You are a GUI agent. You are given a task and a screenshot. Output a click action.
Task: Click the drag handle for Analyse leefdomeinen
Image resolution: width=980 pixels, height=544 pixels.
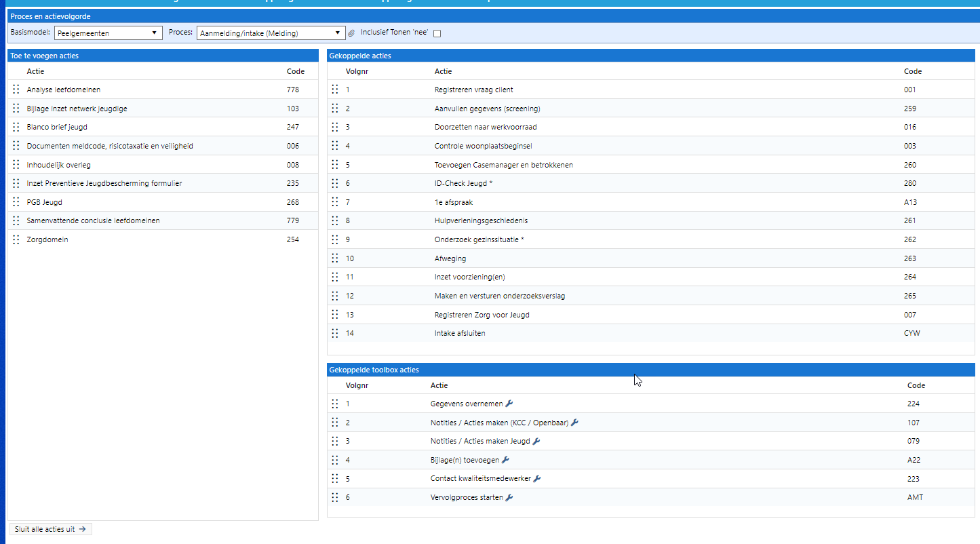point(16,90)
